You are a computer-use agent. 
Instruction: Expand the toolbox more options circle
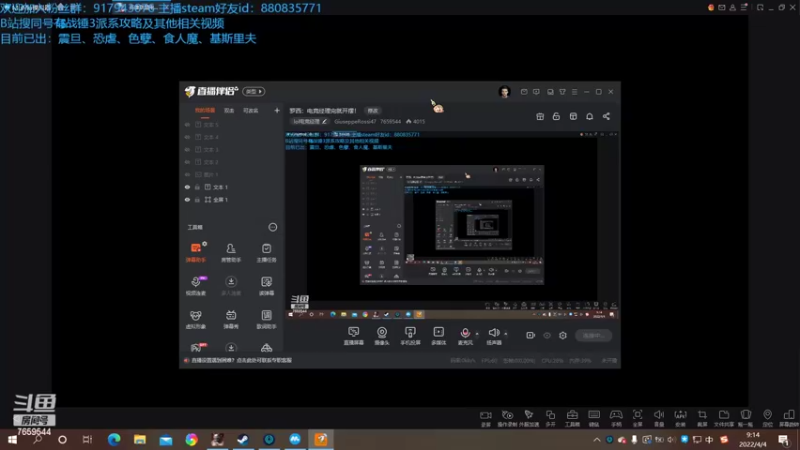click(x=273, y=227)
